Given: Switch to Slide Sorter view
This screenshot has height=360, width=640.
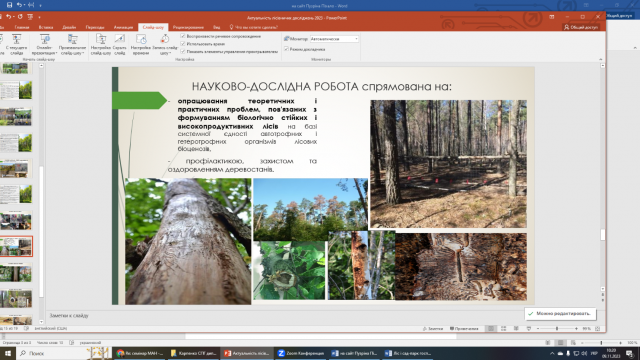Looking at the screenshot, I should [x=504, y=329].
